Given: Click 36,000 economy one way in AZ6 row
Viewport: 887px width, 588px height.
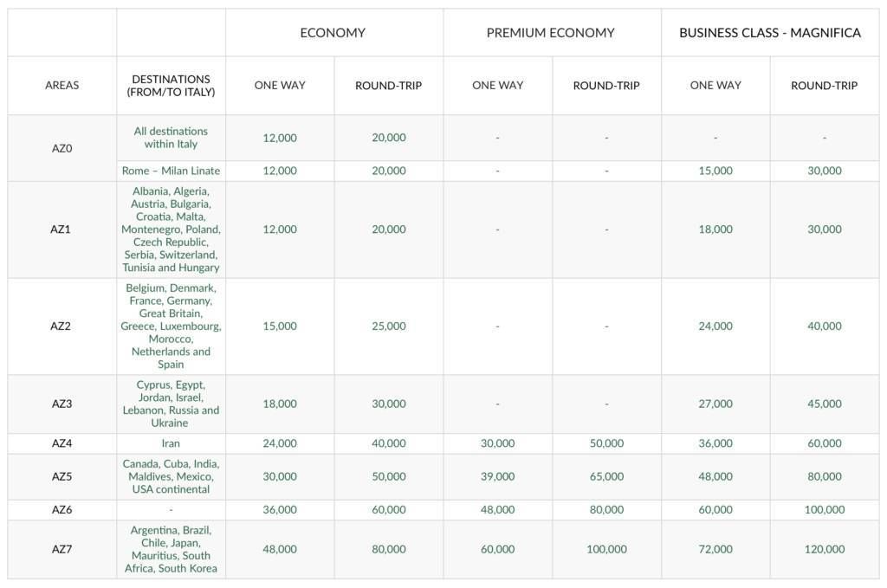Looking at the screenshot, I should [x=280, y=509].
